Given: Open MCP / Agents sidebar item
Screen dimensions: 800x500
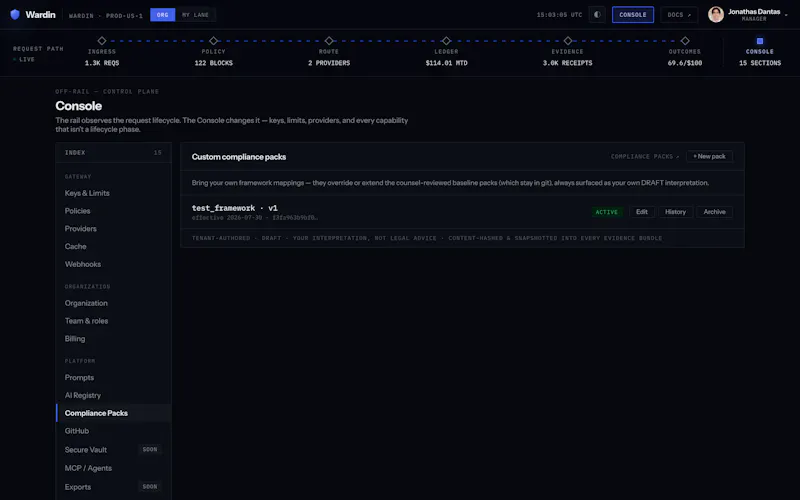Looking at the screenshot, I should (x=113, y=468).
